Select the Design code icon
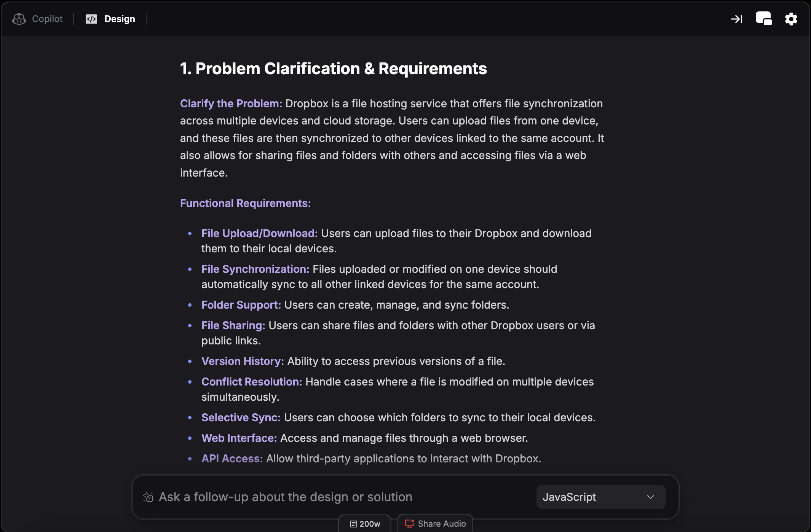The height and width of the screenshot is (532, 811). click(91, 19)
